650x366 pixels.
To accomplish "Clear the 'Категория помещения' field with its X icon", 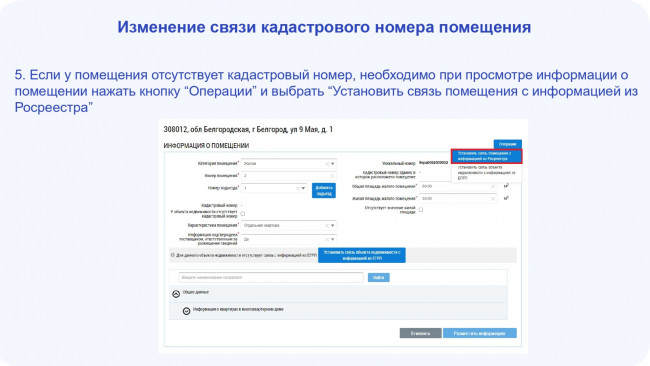I will (327, 164).
